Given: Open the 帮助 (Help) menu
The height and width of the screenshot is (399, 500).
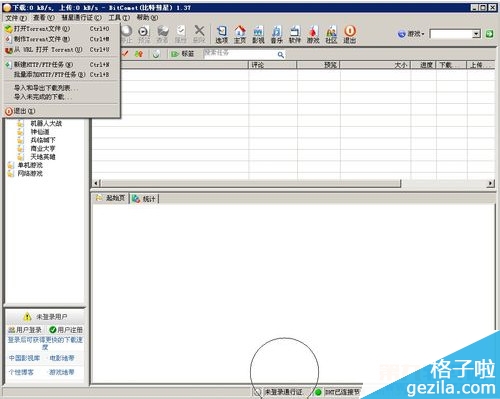Looking at the screenshot, I should pos(147,17).
